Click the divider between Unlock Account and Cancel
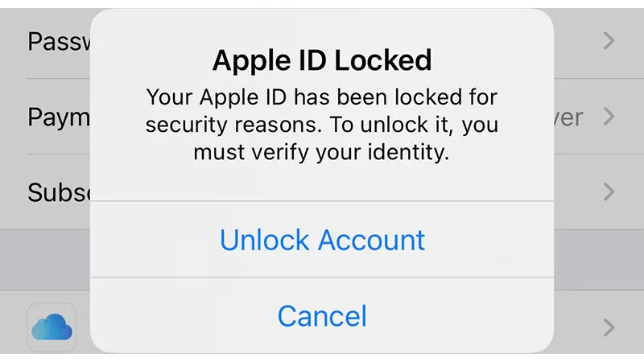 click(322, 278)
